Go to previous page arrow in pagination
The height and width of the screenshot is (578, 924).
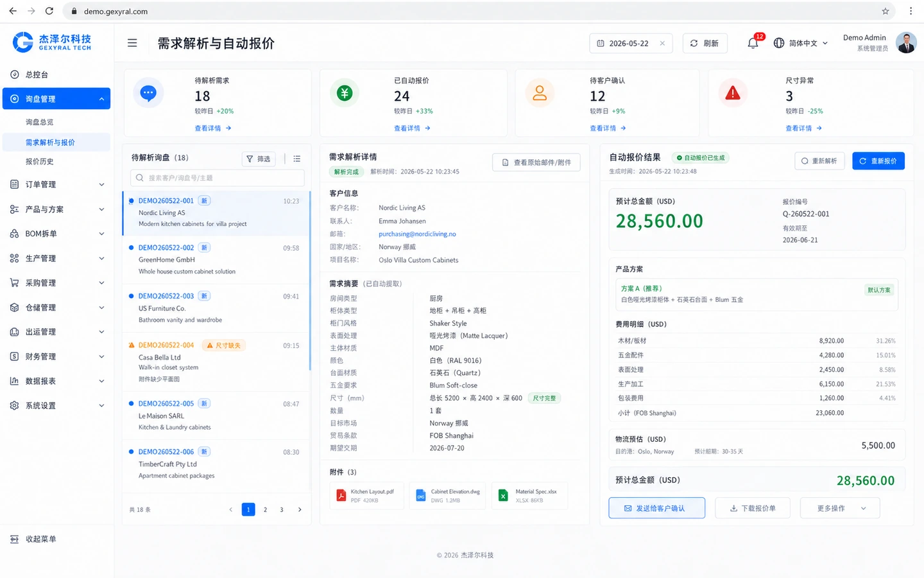(231, 510)
